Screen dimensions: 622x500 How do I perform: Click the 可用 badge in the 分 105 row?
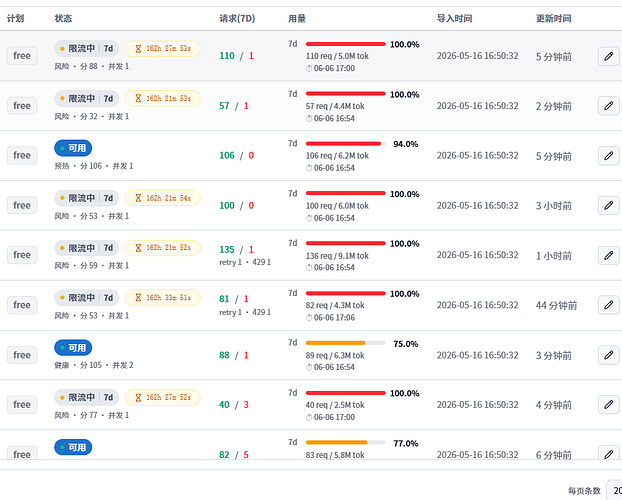click(73, 348)
